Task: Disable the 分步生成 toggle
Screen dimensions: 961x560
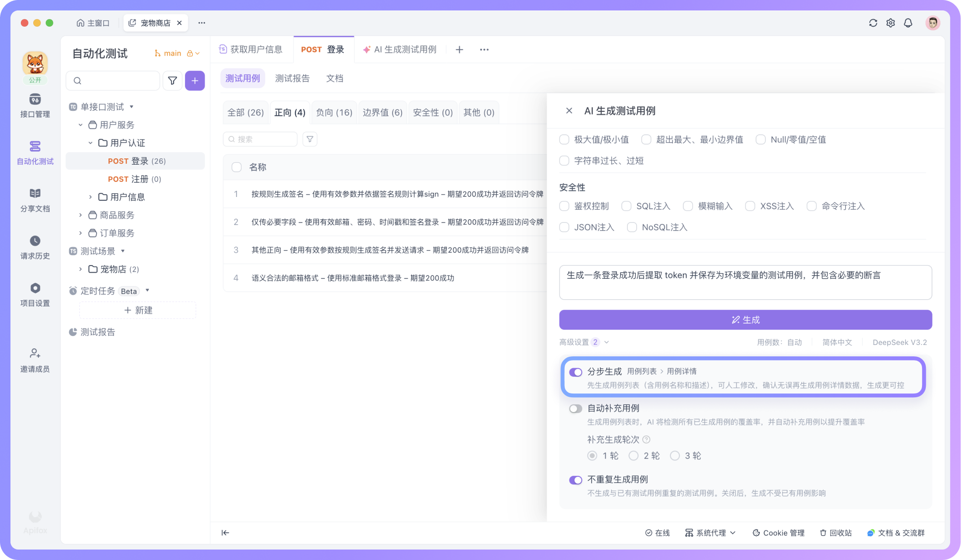Action: (575, 372)
